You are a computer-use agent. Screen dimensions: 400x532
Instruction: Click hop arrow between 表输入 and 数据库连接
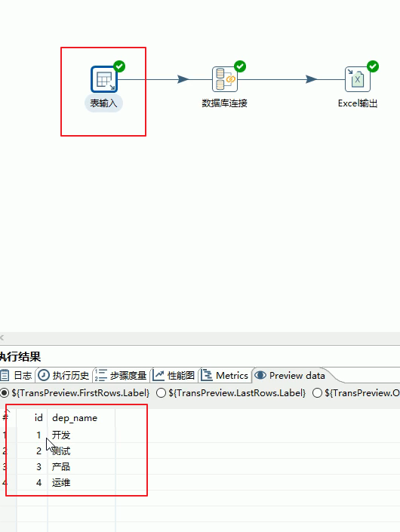183,79
